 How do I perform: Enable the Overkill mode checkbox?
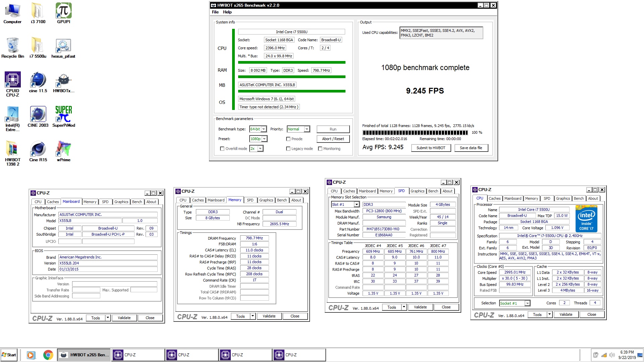[x=222, y=148]
